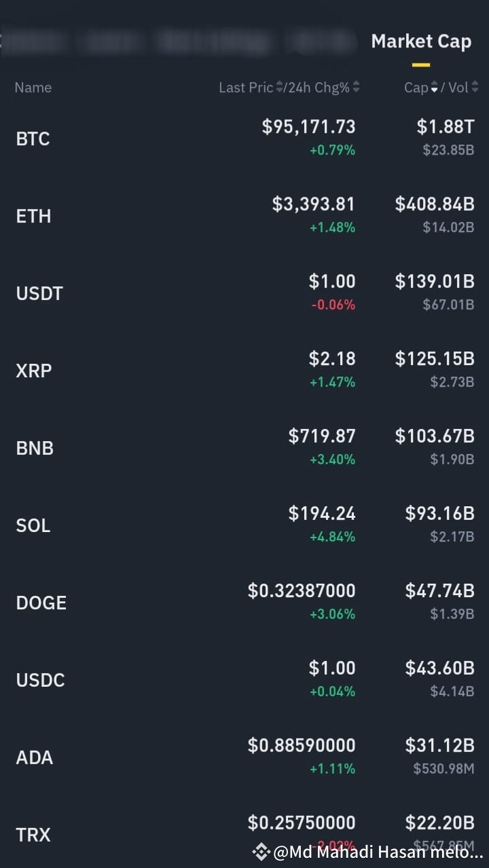Open USDC market entry
The height and width of the screenshot is (868, 489).
(244, 680)
